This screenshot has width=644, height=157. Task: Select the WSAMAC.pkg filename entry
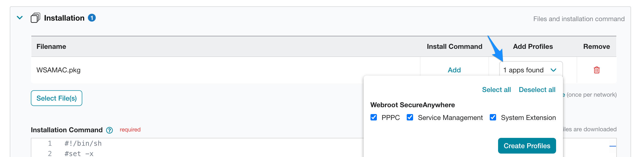[x=59, y=70]
